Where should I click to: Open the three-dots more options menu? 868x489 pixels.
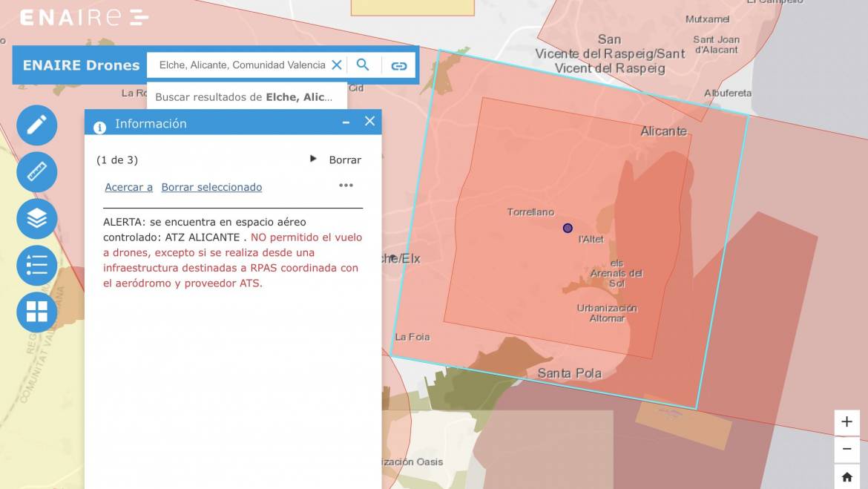pyautogui.click(x=346, y=186)
